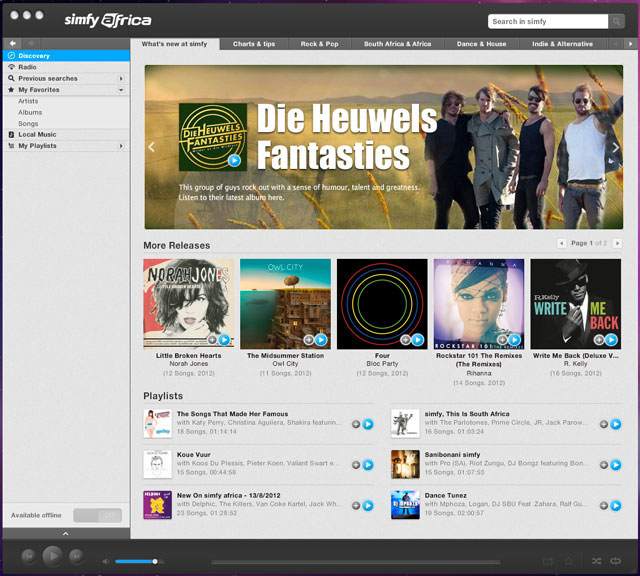Switch to the Charts & tips tab
The width and height of the screenshot is (640, 576).
[x=254, y=44]
